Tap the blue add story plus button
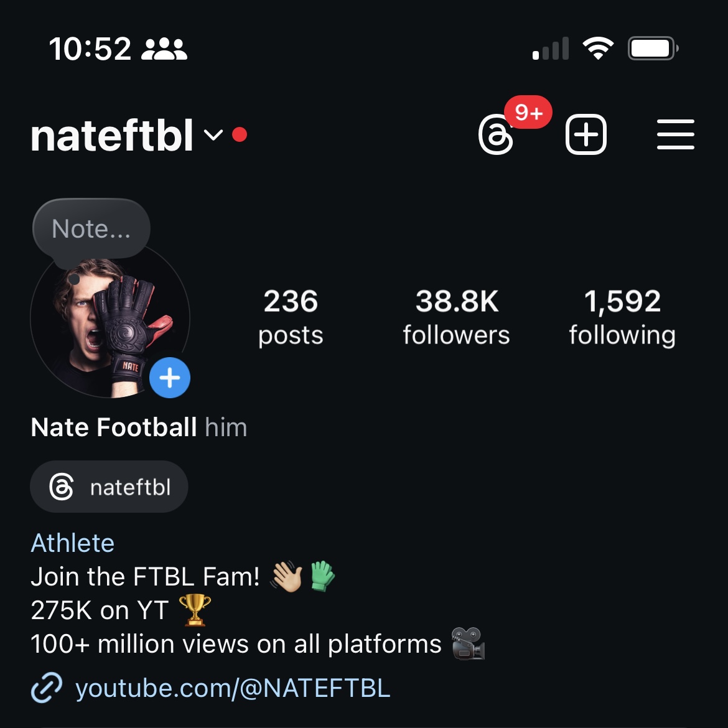Screen dimensions: 728x728 point(170,378)
